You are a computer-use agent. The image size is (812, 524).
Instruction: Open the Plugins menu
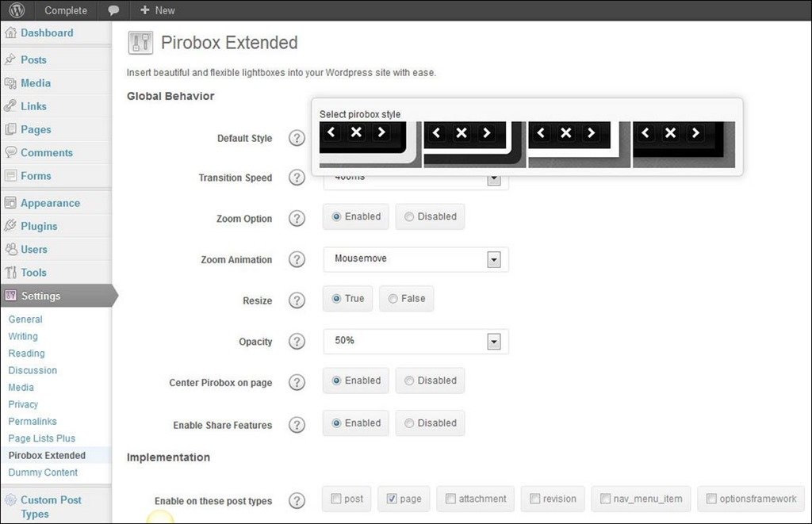click(39, 226)
